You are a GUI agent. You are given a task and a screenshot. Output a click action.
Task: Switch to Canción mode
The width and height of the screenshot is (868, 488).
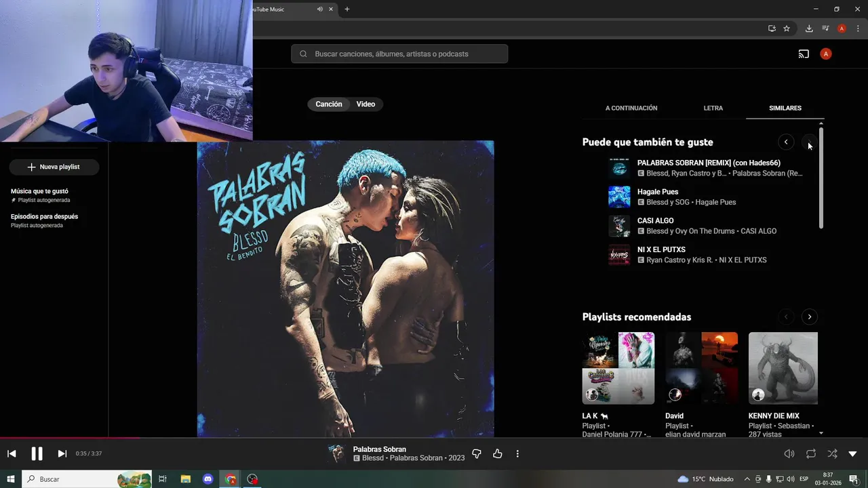[329, 104]
